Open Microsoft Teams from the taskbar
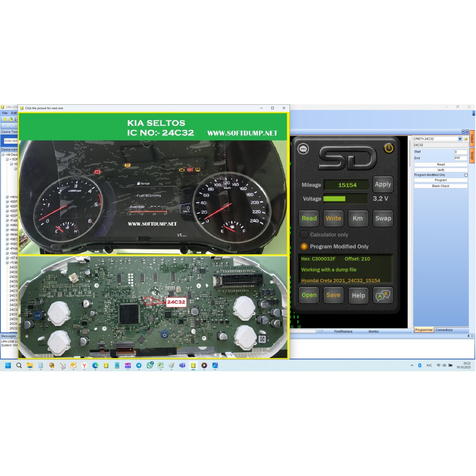The image size is (476, 476). pyautogui.click(x=182, y=365)
